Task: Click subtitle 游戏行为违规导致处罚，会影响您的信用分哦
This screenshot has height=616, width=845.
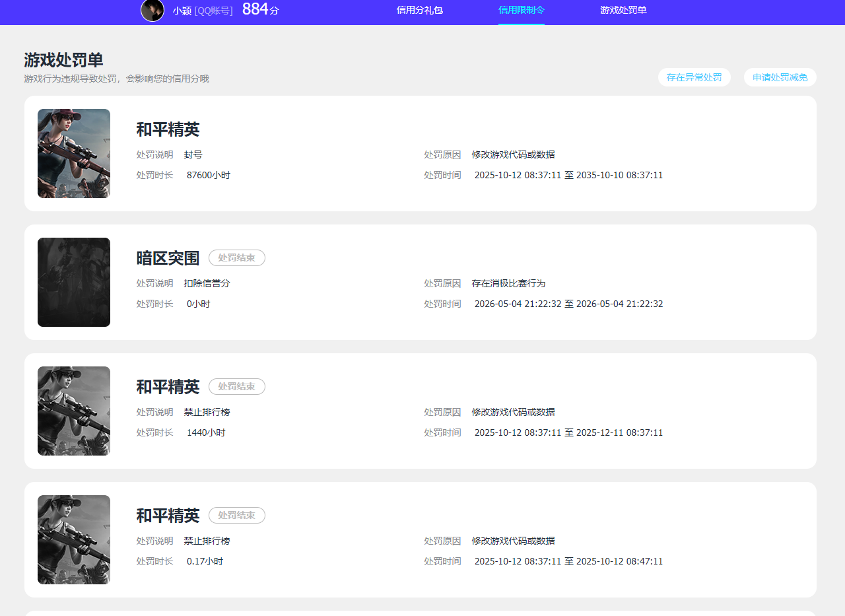Action: coord(117,79)
